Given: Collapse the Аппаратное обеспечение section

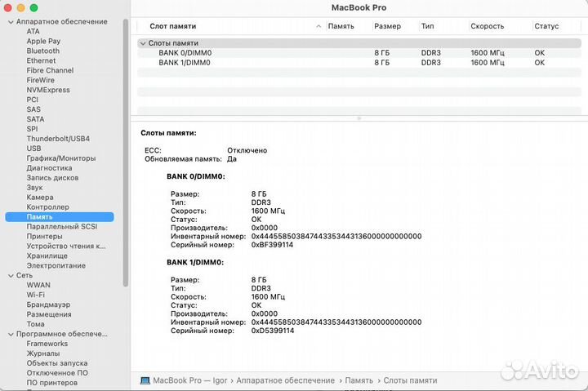Looking at the screenshot, I should point(9,21).
